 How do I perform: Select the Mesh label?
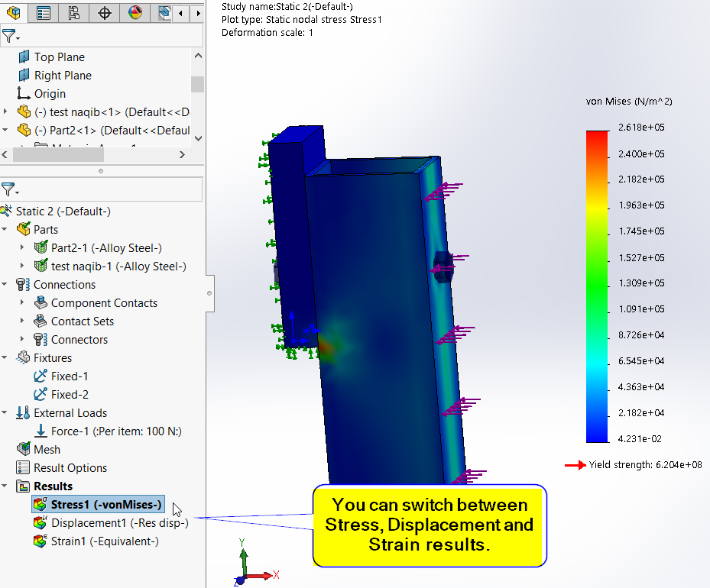pyautogui.click(x=47, y=450)
